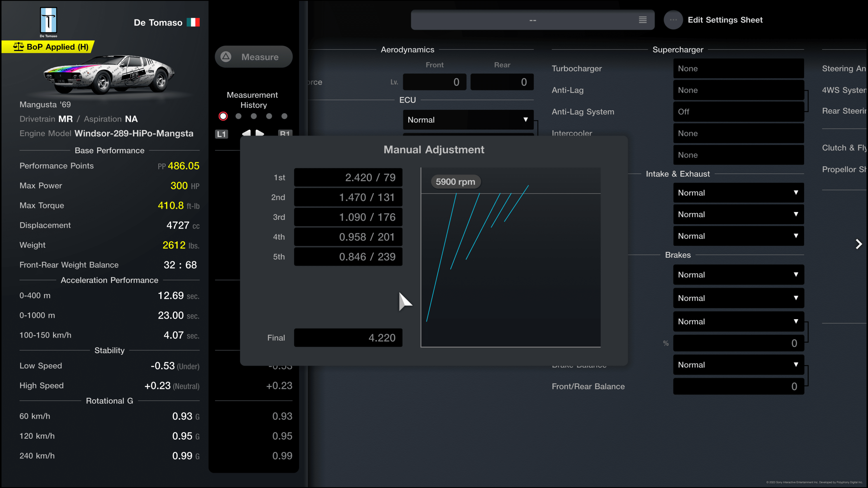Select the Intercooler None field
868x488 pixels.
click(x=739, y=133)
